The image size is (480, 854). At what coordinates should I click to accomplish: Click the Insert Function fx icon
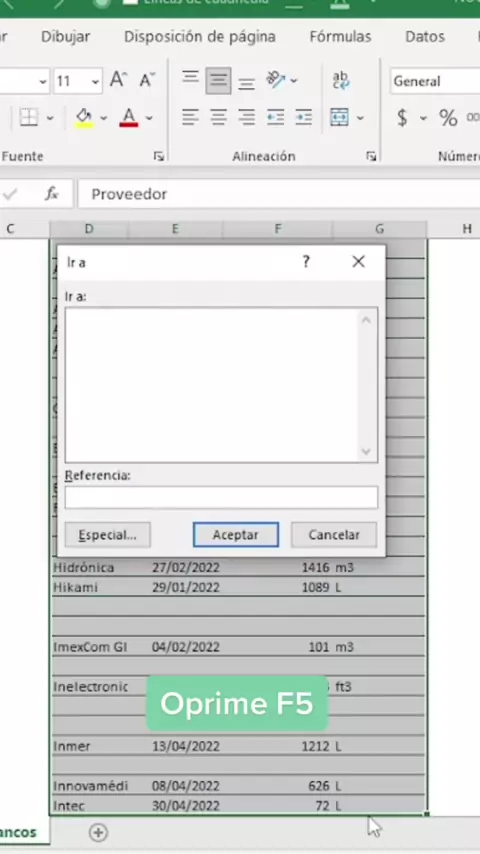52,193
